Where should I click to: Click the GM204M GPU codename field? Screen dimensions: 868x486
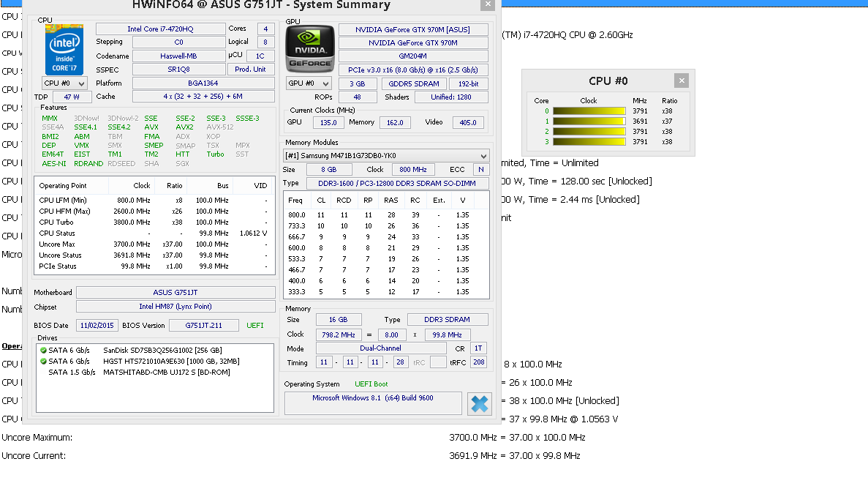tap(413, 56)
